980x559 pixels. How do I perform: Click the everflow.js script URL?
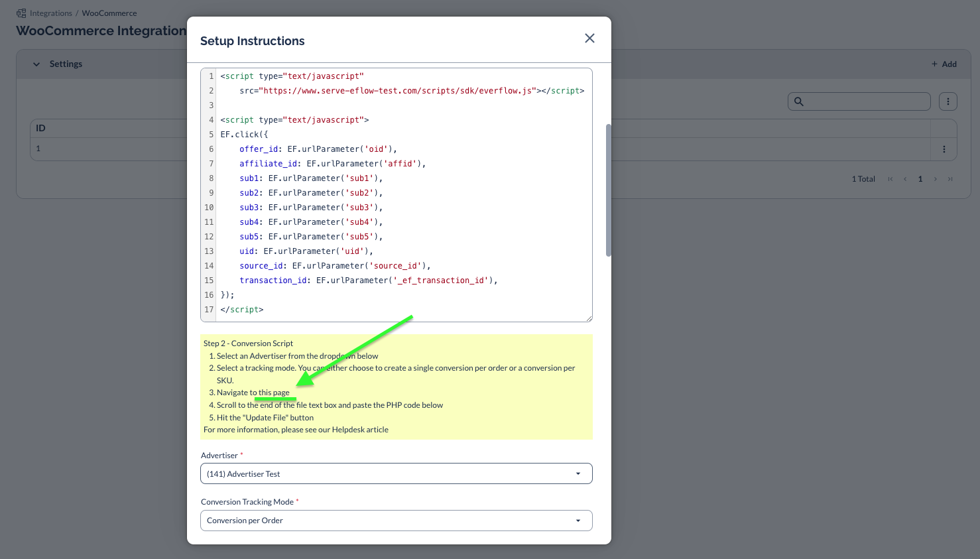pyautogui.click(x=398, y=91)
